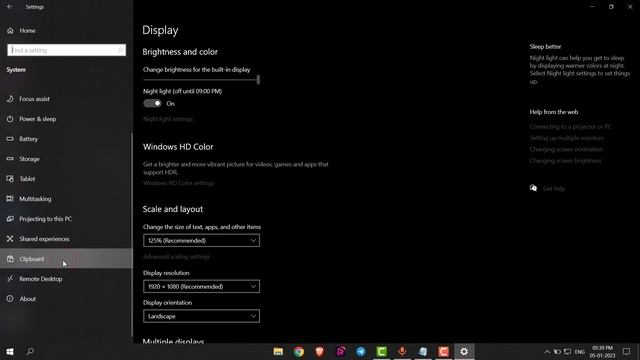Image resolution: width=640 pixels, height=360 pixels.
Task: Expand the 125% (Recommended) scale dropdown
Action: pos(201,240)
